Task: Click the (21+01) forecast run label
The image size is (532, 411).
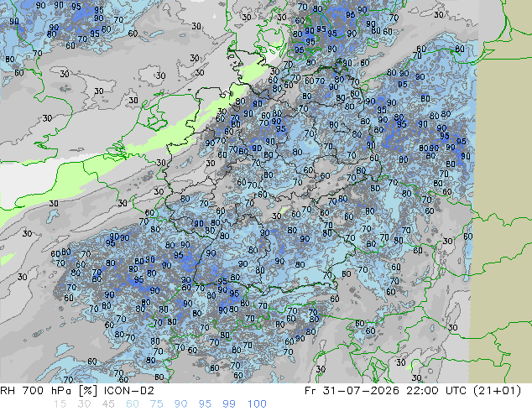Action: coord(497,391)
